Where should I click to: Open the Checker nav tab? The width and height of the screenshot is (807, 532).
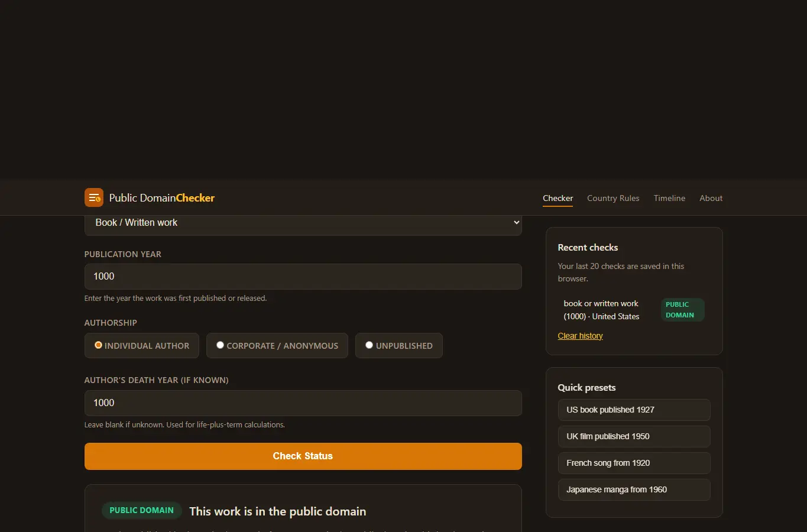coord(558,198)
